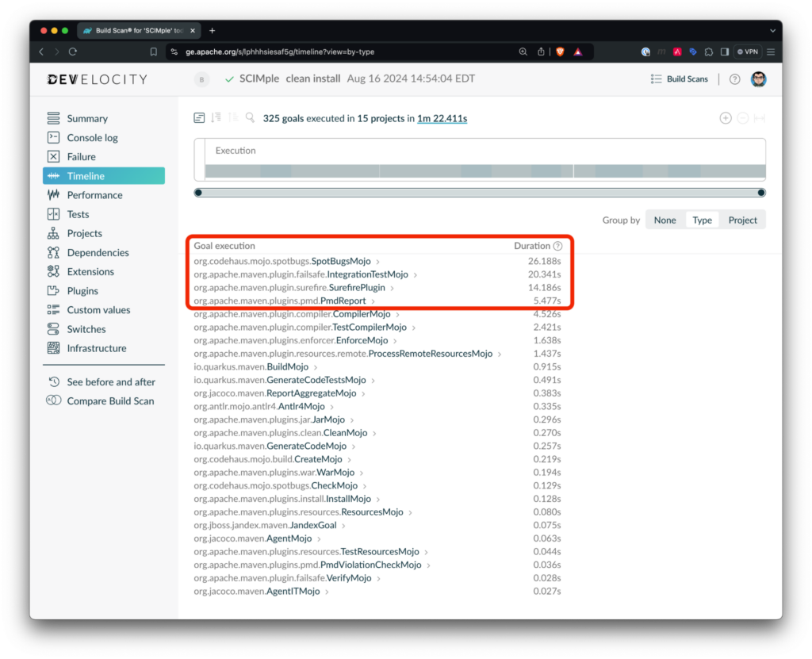Screen dimensions: 812x659
Task: Open the Performance page icon
Action: pyautogui.click(x=53, y=195)
